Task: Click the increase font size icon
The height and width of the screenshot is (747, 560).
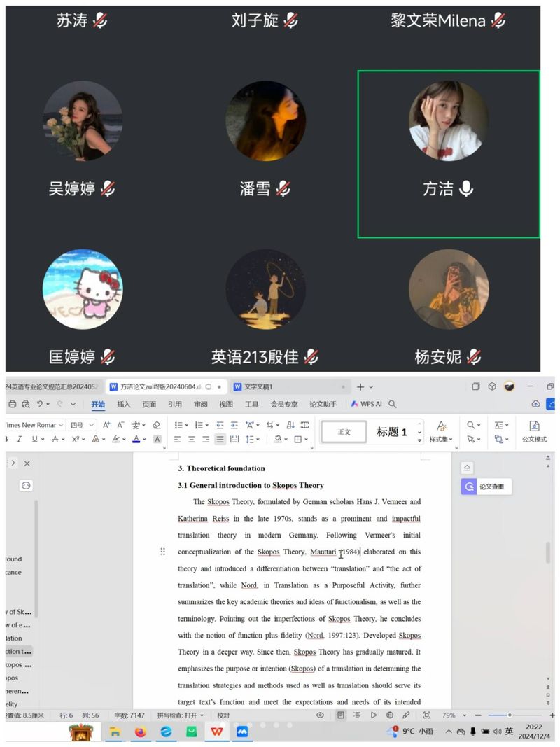Action: pos(106,425)
